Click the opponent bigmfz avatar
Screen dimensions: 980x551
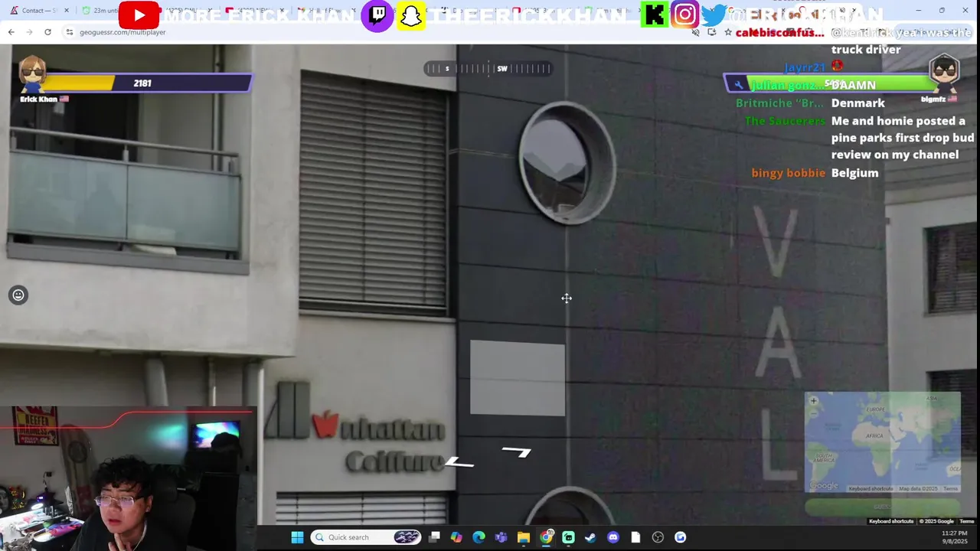[x=945, y=75]
